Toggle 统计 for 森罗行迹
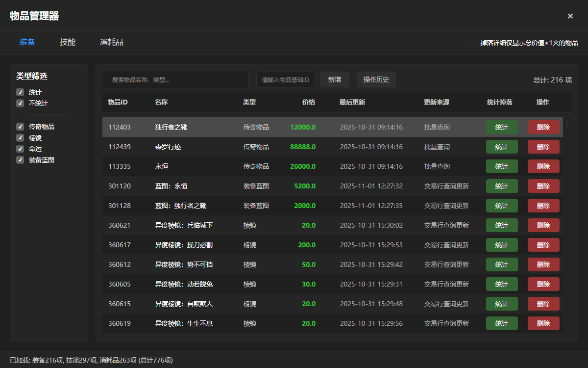The height and width of the screenshot is (368, 588). coord(501,147)
